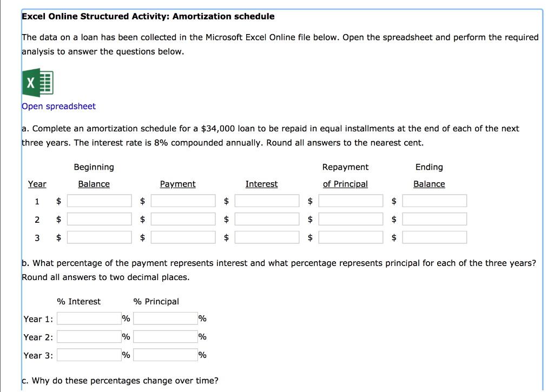This screenshot has height=392, width=554.
Task: Select Year 1 Ending Balance field
Action: (x=434, y=201)
